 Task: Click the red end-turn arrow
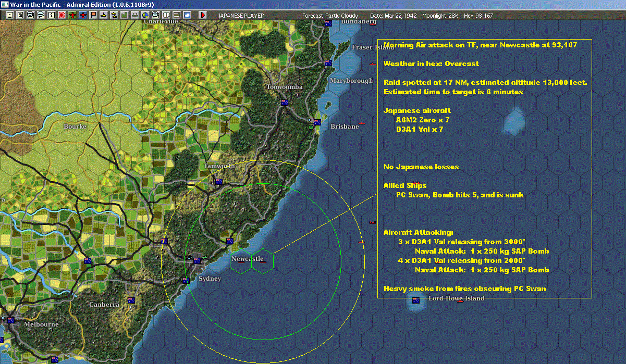(x=203, y=16)
